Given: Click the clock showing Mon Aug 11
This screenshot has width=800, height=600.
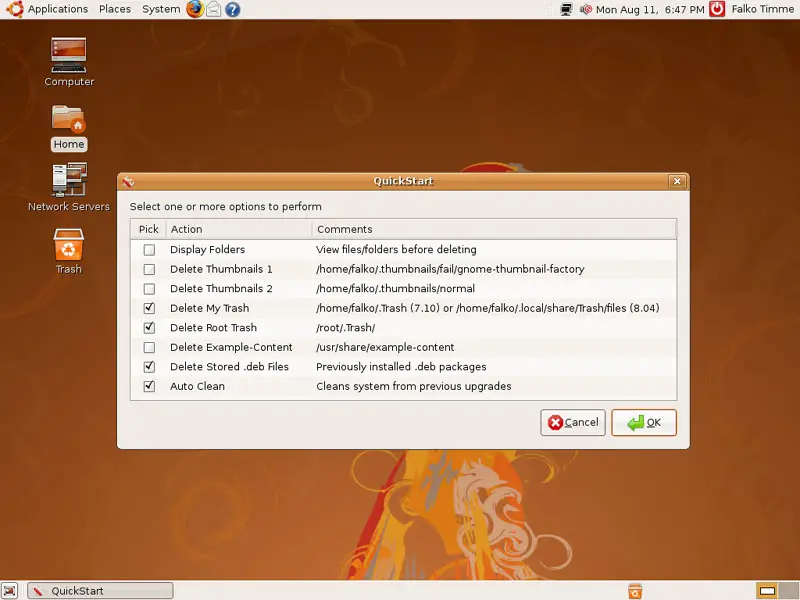Looking at the screenshot, I should [650, 9].
